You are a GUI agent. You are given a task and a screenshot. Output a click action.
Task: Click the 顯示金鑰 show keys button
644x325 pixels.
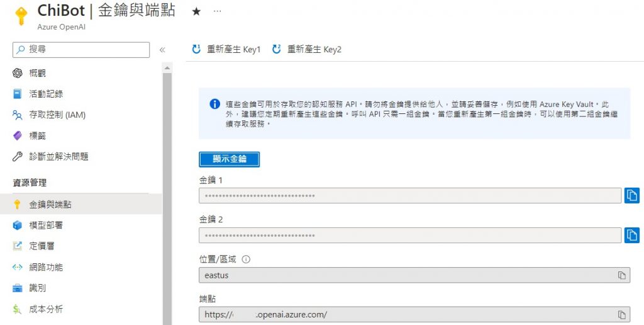coord(229,159)
